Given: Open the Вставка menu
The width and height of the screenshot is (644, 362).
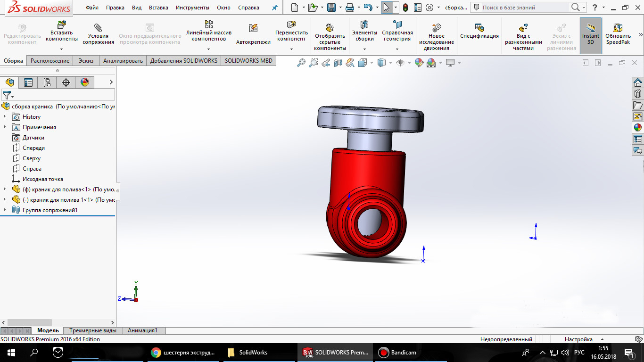Looking at the screenshot, I should [158, 8].
